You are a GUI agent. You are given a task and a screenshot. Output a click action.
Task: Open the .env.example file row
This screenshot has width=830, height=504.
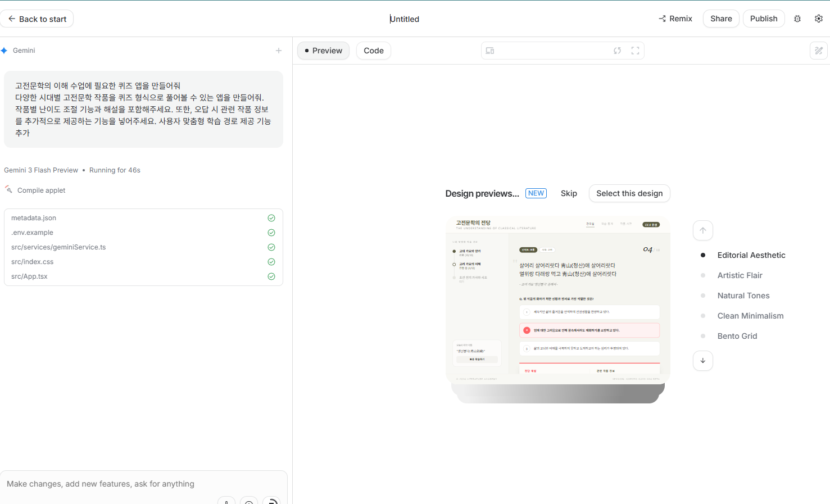143,233
